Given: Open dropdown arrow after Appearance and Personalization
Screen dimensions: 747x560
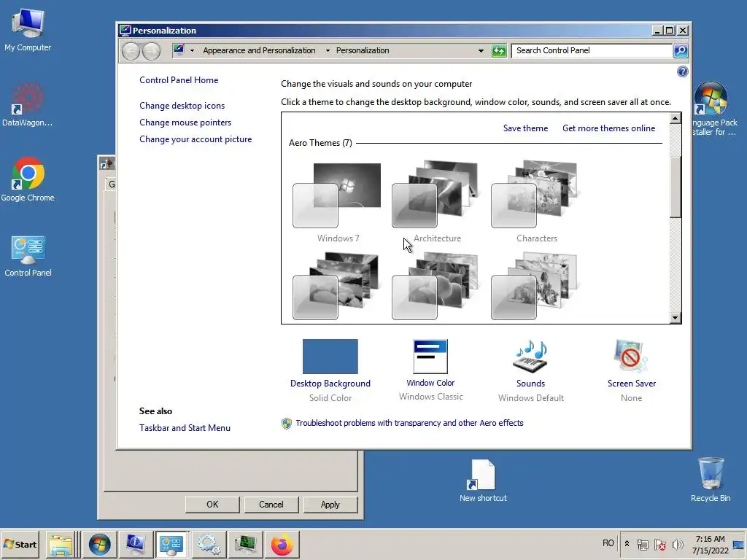Looking at the screenshot, I should 328,50.
